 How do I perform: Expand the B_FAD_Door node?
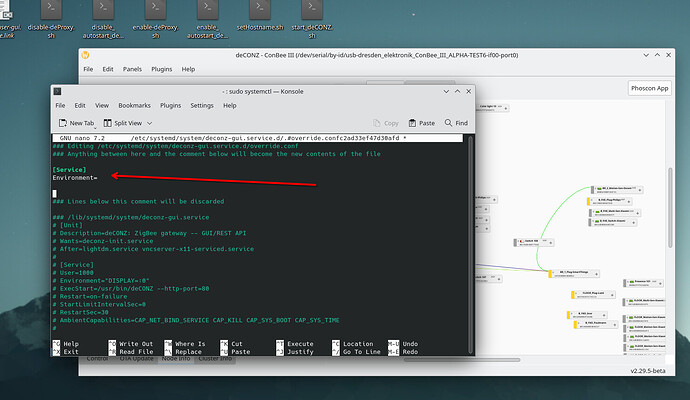(x=604, y=315)
